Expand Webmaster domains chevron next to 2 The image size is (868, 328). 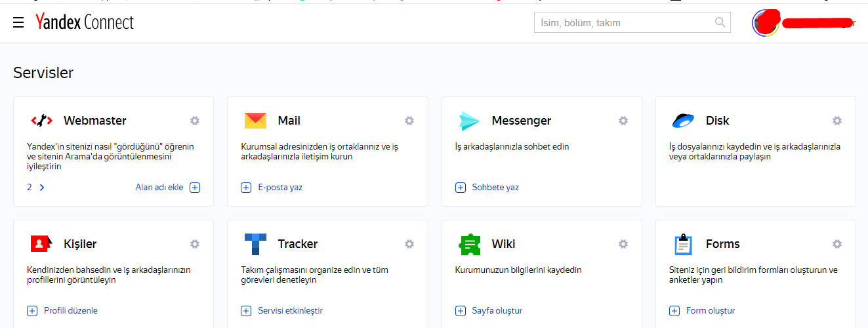point(42,188)
